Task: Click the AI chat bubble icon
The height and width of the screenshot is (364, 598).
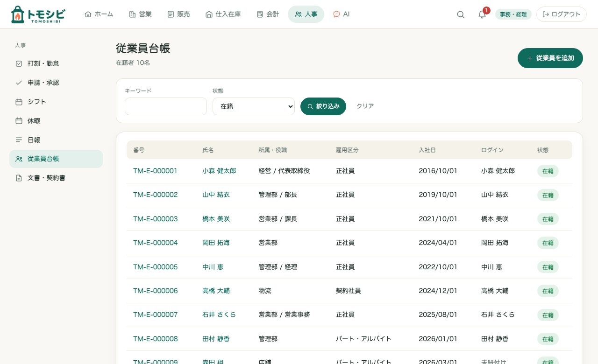Action: [336, 14]
